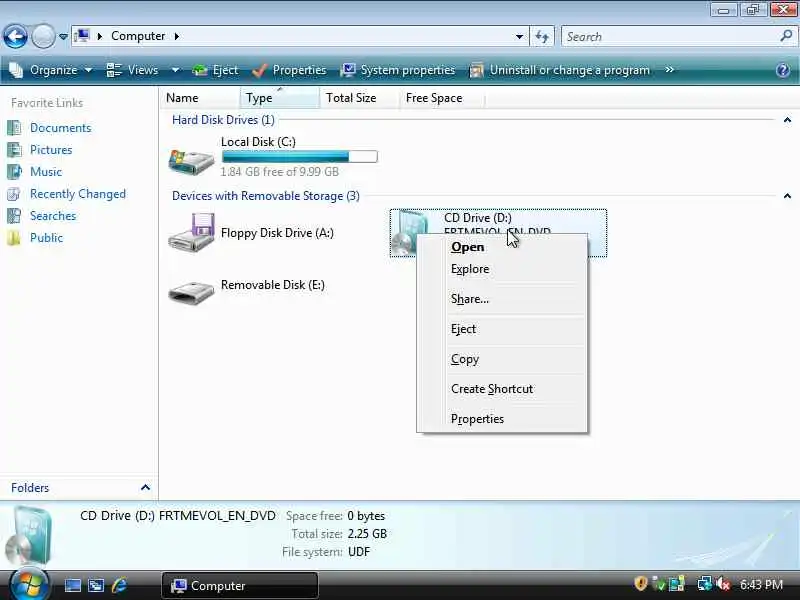This screenshot has height=600, width=800.
Task: Click the 6:43 PM clock
Action: point(761,584)
